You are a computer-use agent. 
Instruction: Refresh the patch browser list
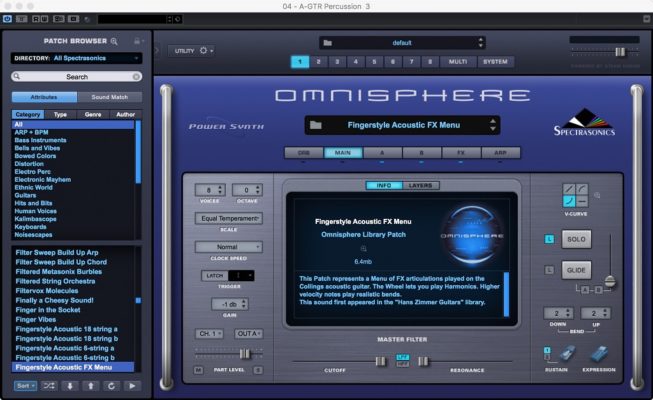[x=111, y=386]
